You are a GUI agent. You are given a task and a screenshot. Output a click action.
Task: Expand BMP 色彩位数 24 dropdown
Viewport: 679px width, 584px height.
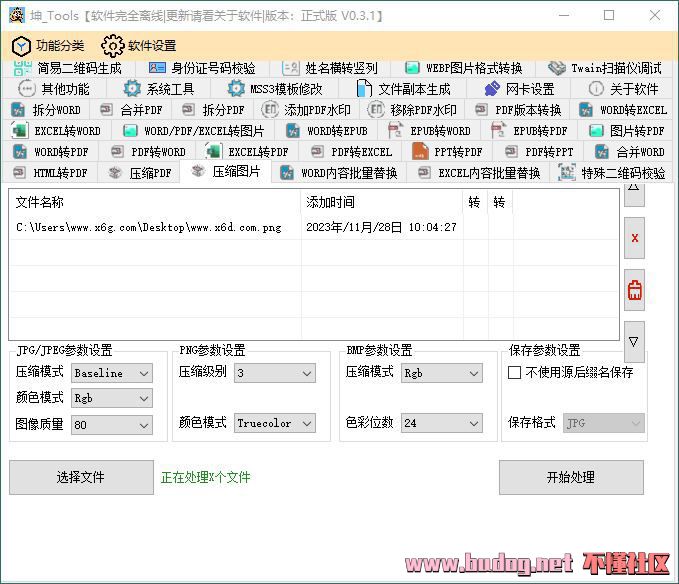pyautogui.click(x=441, y=423)
